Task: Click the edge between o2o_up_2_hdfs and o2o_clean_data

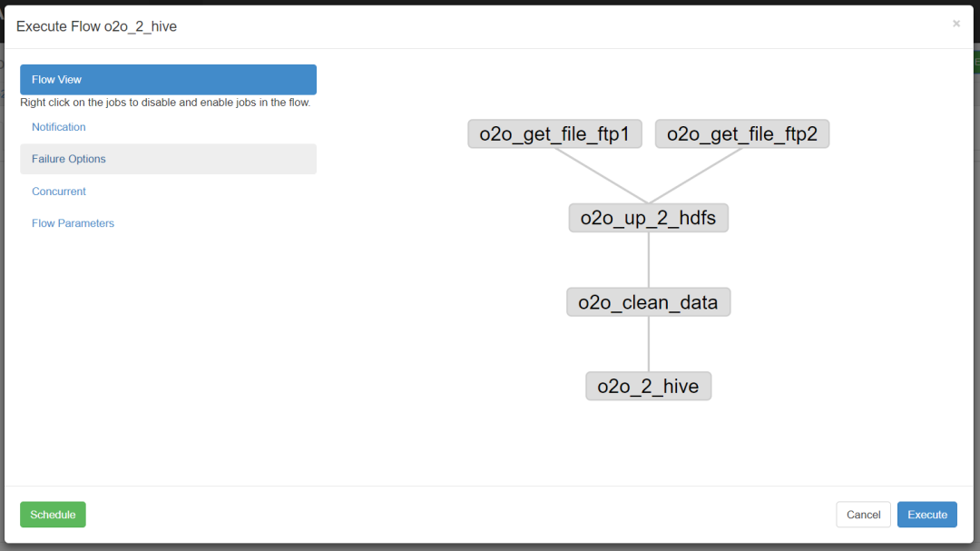Action: click(649, 260)
